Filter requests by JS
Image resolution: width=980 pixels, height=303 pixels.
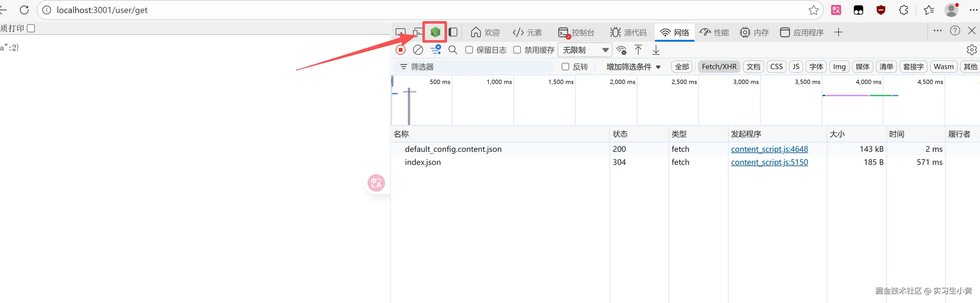[x=796, y=67]
